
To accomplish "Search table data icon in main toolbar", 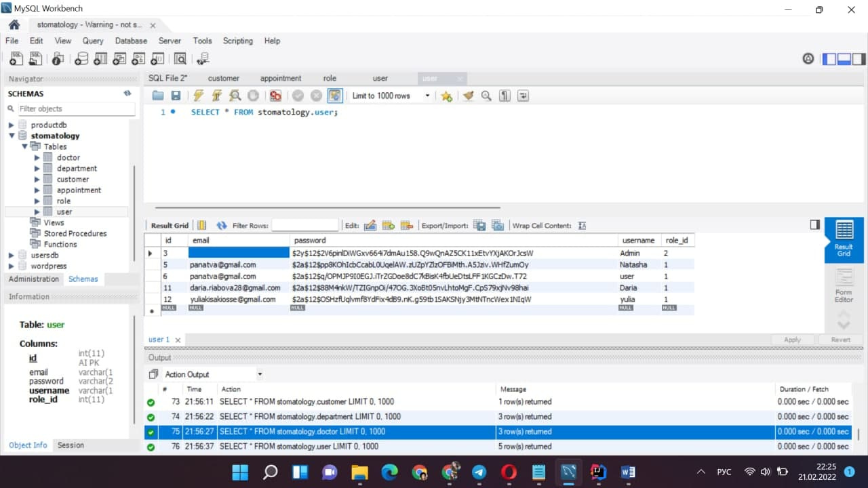I will click(180, 59).
